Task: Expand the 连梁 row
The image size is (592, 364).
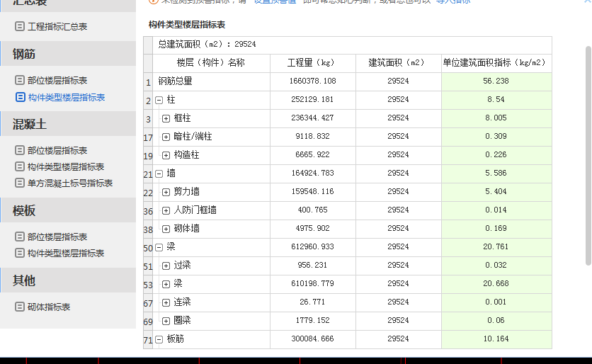Action: pyautogui.click(x=166, y=303)
